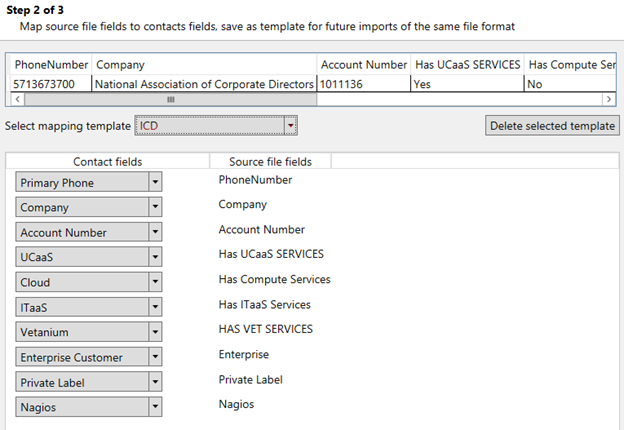Expand the Company contact field dropdown
This screenshot has height=430, width=624.
(x=154, y=208)
